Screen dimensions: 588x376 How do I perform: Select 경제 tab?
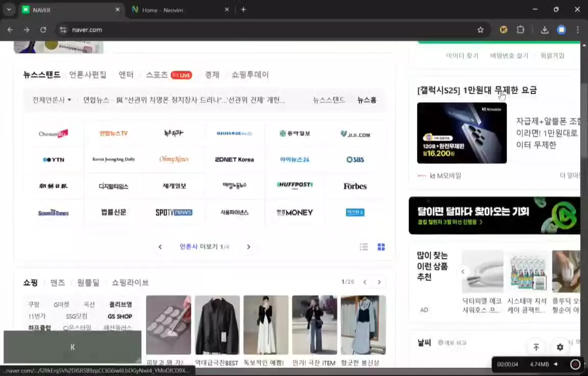point(212,75)
